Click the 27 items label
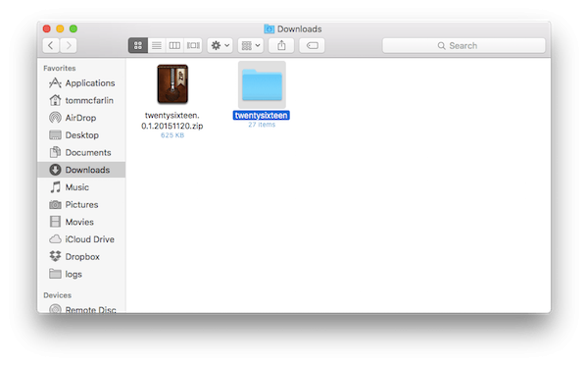The height and width of the screenshot is (366, 588). (x=262, y=125)
